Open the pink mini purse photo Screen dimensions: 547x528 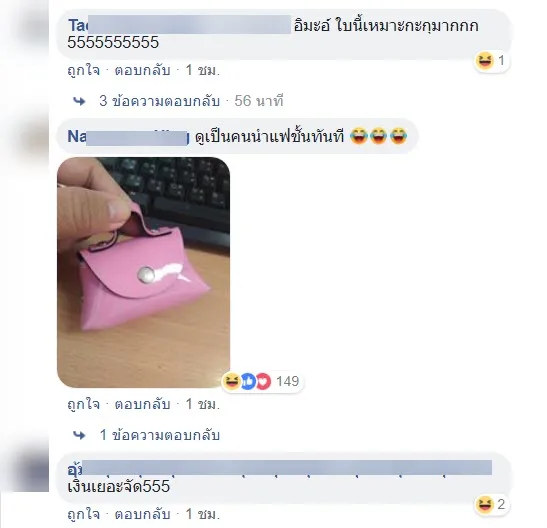(x=143, y=272)
